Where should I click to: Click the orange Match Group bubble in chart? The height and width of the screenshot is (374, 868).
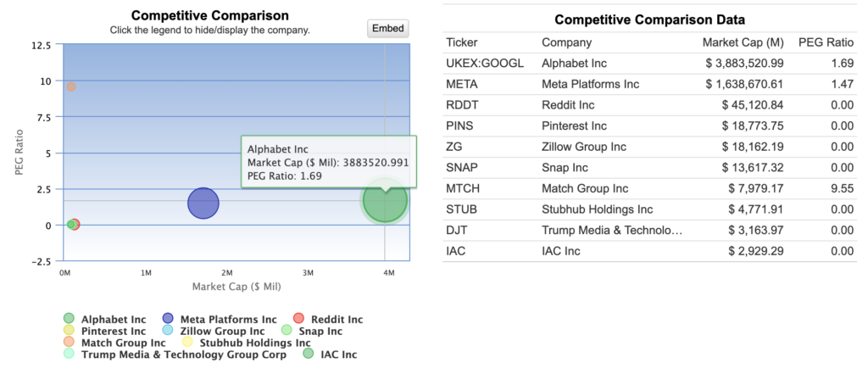click(71, 87)
